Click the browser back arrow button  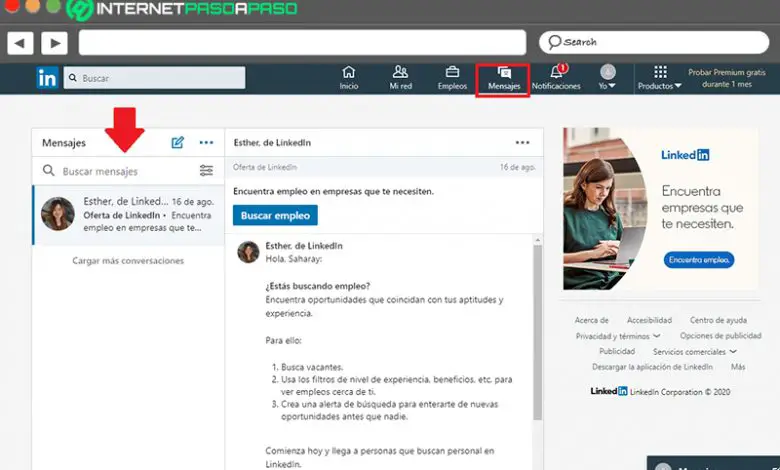pyautogui.click(x=20, y=43)
